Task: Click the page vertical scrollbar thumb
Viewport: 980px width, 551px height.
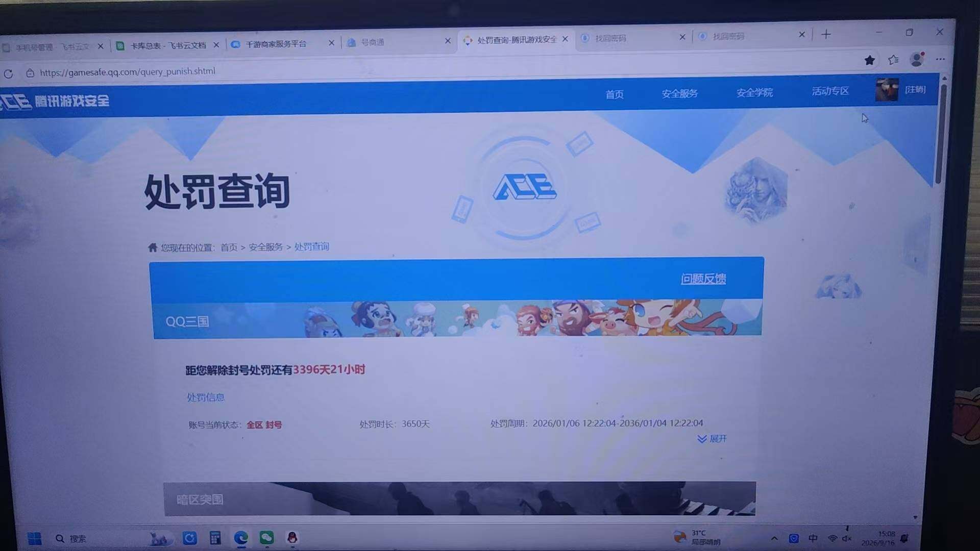Action: pos(941,133)
